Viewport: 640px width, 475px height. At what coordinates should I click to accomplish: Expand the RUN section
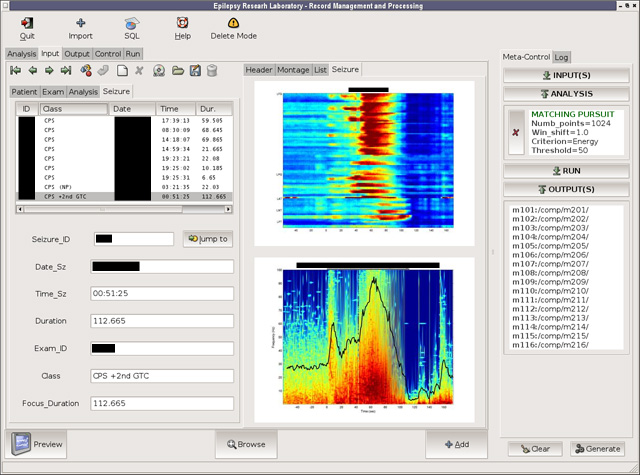567,171
